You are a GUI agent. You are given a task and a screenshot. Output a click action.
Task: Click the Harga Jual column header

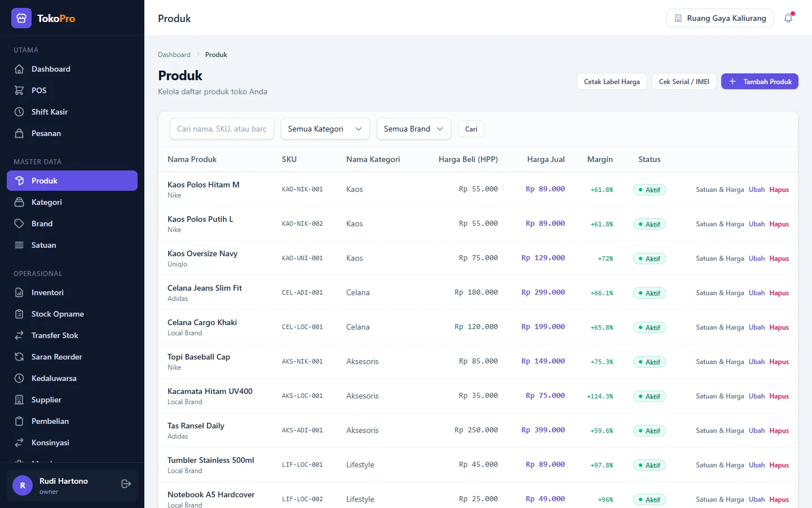pos(546,159)
